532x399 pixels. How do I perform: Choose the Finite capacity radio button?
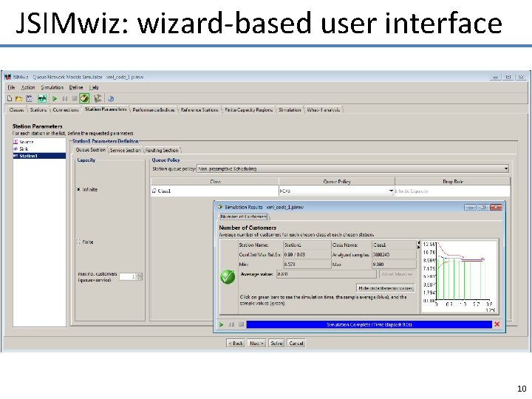(x=79, y=242)
